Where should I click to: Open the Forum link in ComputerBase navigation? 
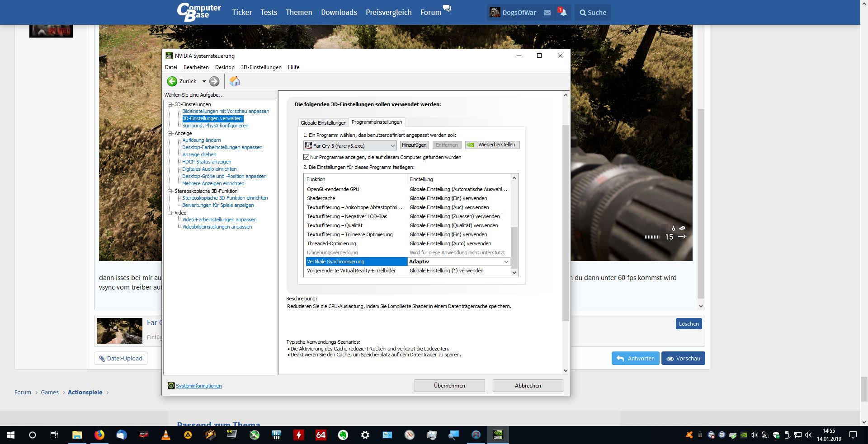tap(430, 13)
